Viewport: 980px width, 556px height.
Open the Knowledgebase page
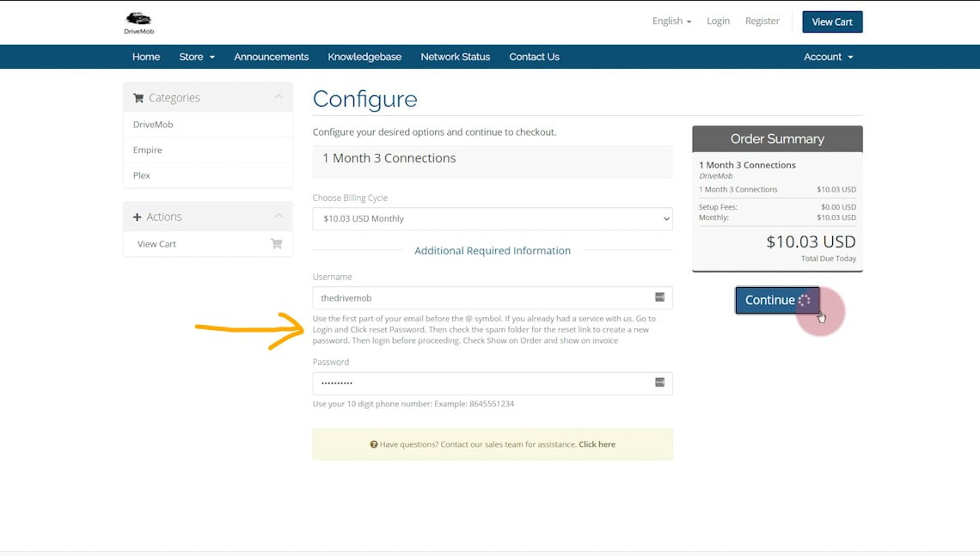tap(364, 57)
